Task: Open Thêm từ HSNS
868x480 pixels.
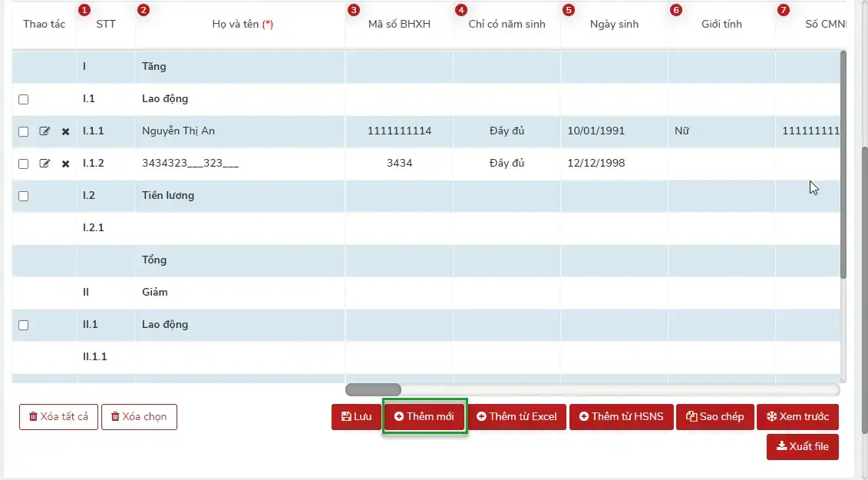Action: 621,417
